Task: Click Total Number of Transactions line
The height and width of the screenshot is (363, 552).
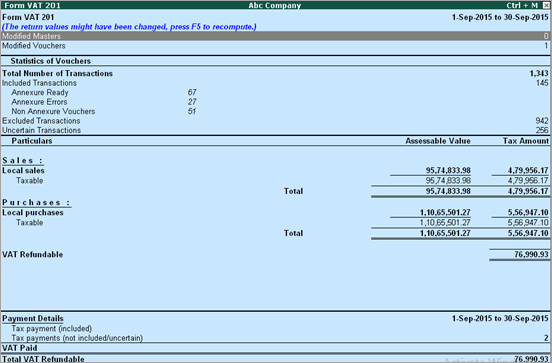Action: [x=275, y=73]
